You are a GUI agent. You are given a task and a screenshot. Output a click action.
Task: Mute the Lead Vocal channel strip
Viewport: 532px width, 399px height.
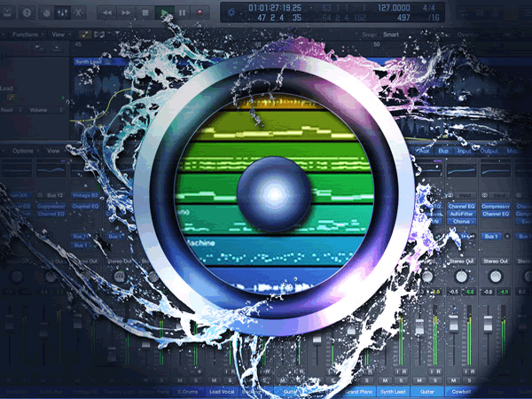coord(214,380)
